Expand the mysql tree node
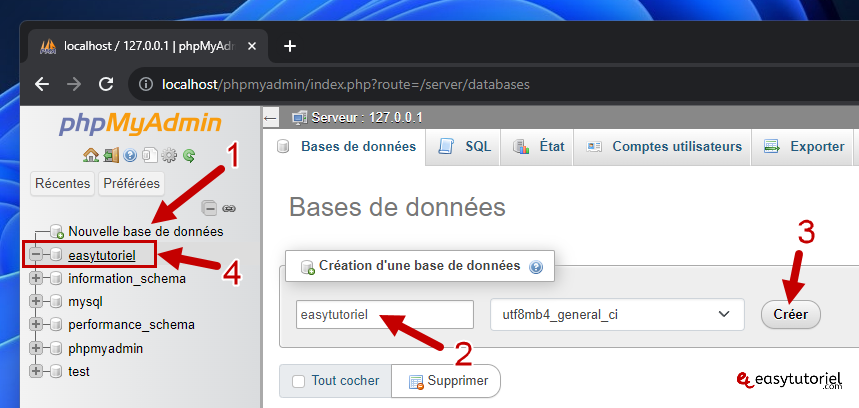The width and height of the screenshot is (859, 408). 36,301
